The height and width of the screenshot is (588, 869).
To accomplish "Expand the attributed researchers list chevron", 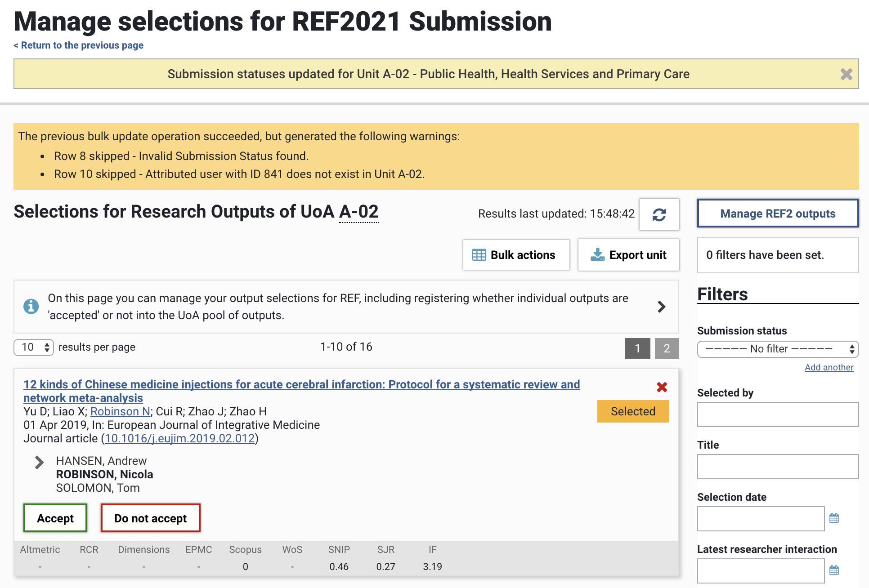I will coord(40,462).
